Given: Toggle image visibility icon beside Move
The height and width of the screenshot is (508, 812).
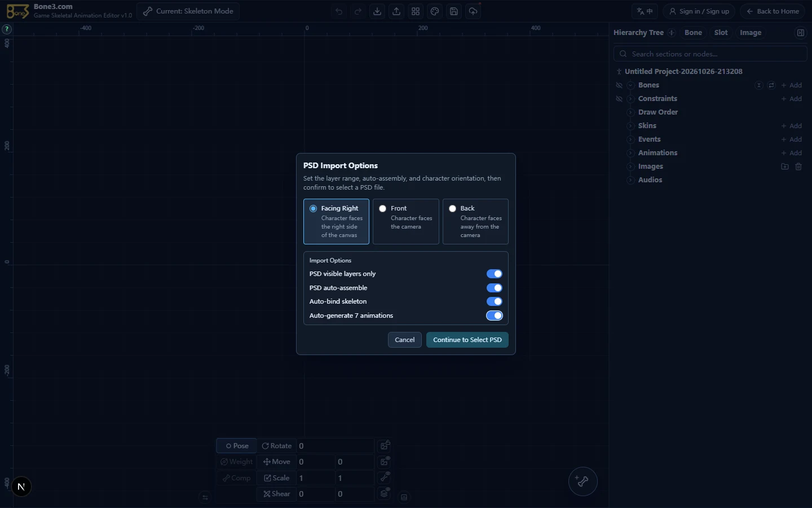Looking at the screenshot, I should click(385, 461).
